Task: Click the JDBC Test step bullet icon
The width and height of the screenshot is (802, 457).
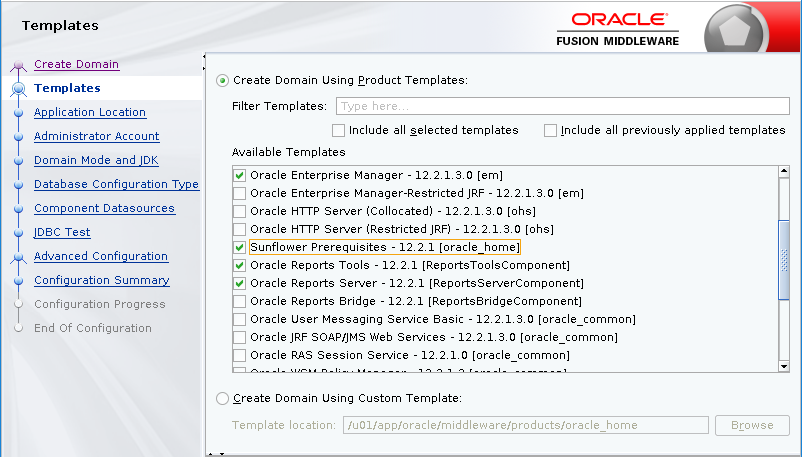Action: [x=18, y=233]
